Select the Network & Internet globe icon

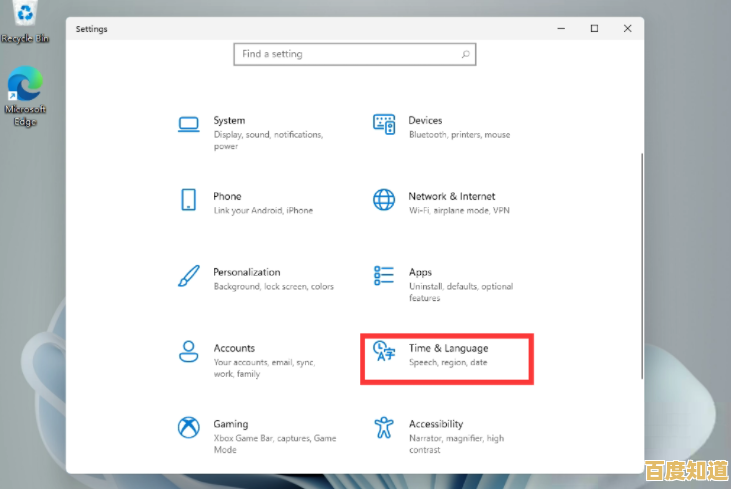click(384, 200)
